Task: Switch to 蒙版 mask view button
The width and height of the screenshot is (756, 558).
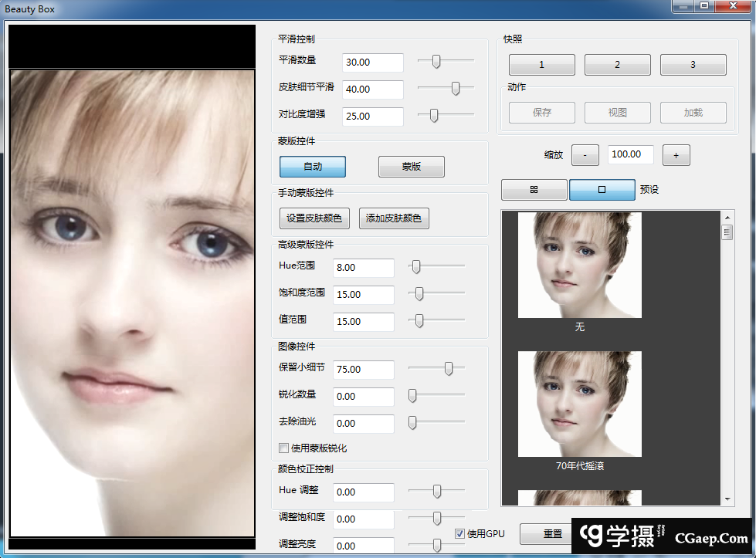Action: 411,167
